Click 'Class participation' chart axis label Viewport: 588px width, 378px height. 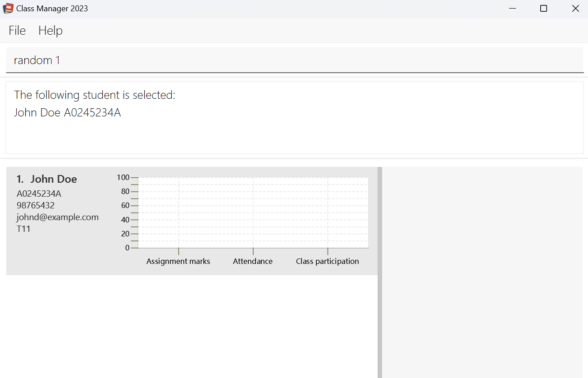point(328,261)
